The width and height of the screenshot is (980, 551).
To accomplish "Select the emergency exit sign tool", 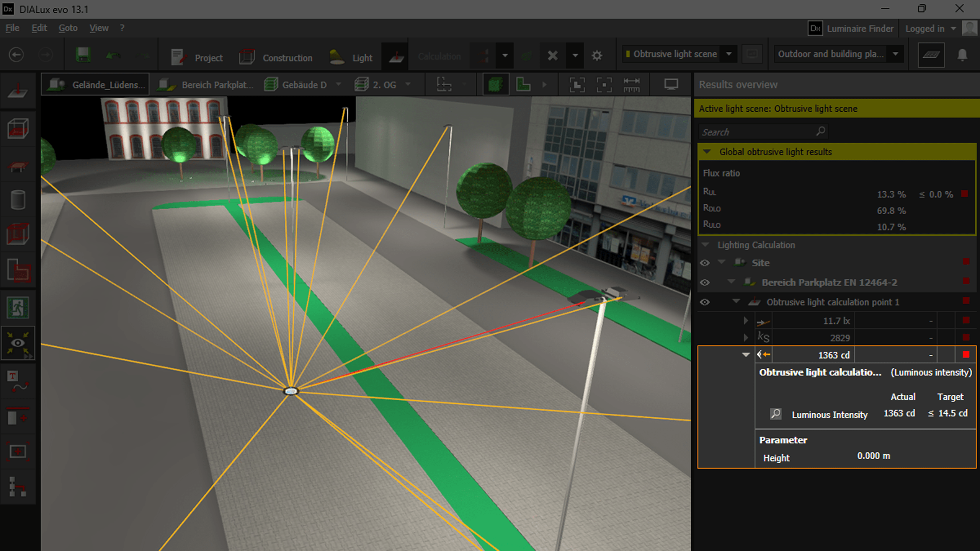I will pos(18,308).
